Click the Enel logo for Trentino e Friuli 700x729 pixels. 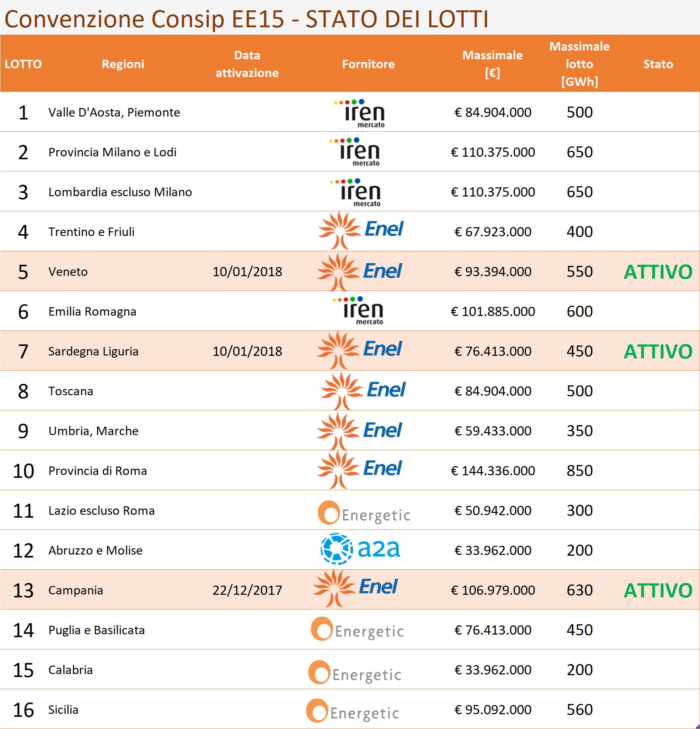click(x=361, y=230)
